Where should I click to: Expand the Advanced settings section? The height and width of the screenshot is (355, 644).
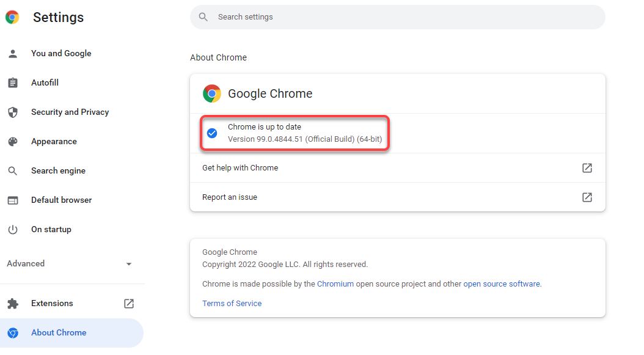[x=26, y=264]
